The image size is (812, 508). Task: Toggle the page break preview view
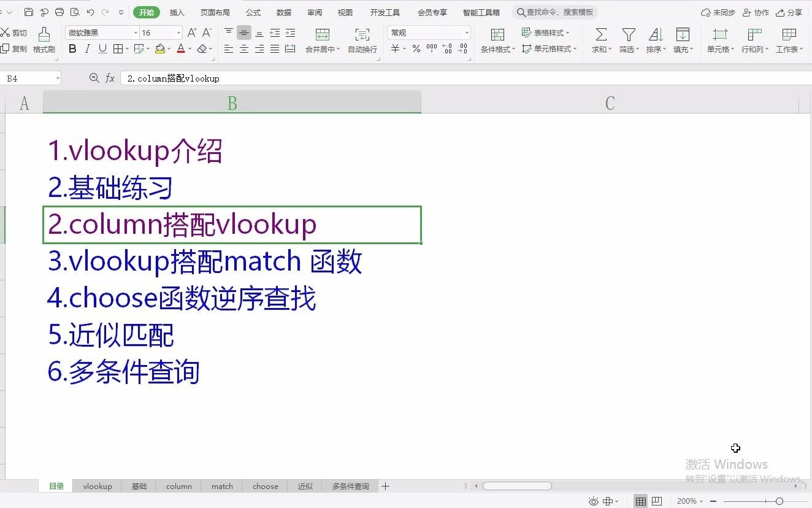(656, 501)
